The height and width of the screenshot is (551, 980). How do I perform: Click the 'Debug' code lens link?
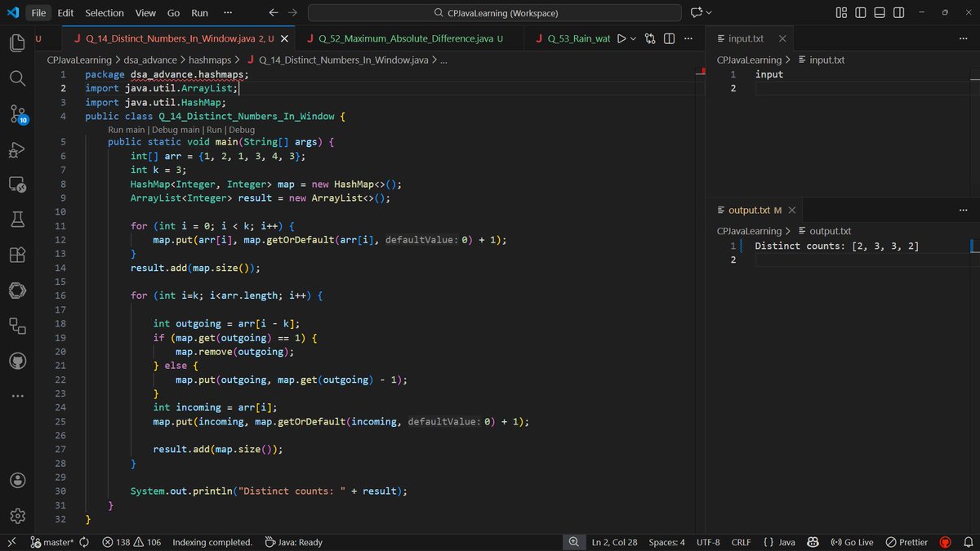click(241, 130)
